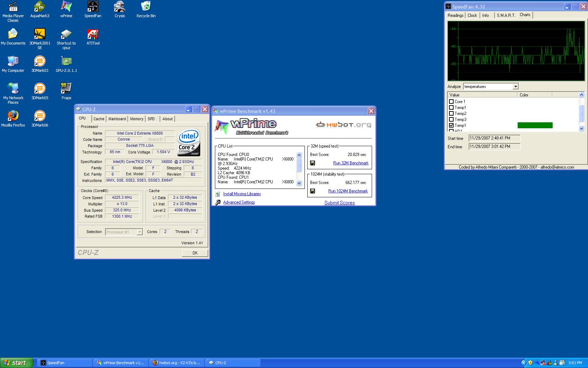Enable the unchecked Temp1 checkbox below Core 1
The width and height of the screenshot is (588, 368).
451,108
